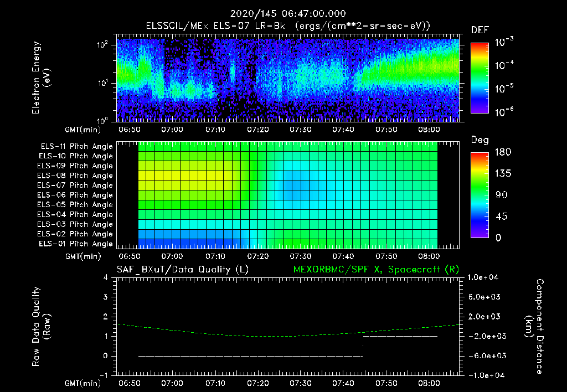Click the ELS-02 Pitch Angle row label
Viewport: 567px width, 392px height.
pyautogui.click(x=75, y=234)
